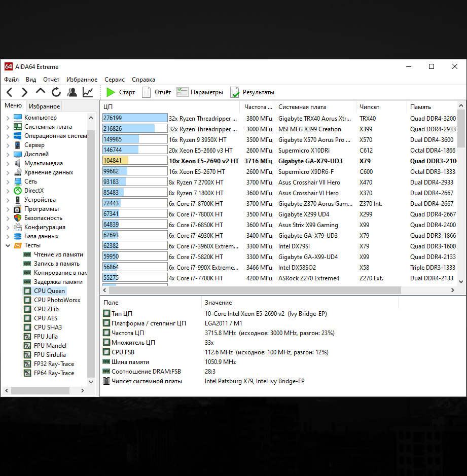The image size is (467, 476).
Task: Start the benchmark with the green Старт button
Action: [x=121, y=92]
